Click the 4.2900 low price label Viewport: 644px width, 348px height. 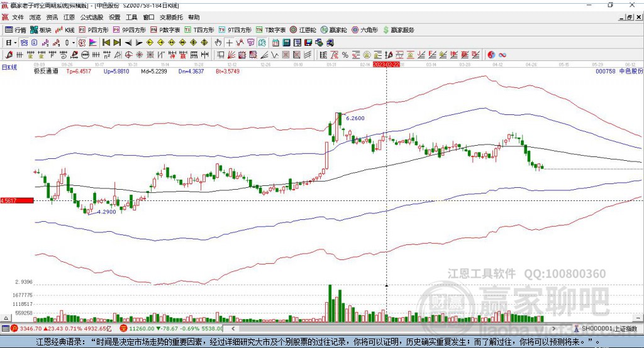(x=107, y=212)
